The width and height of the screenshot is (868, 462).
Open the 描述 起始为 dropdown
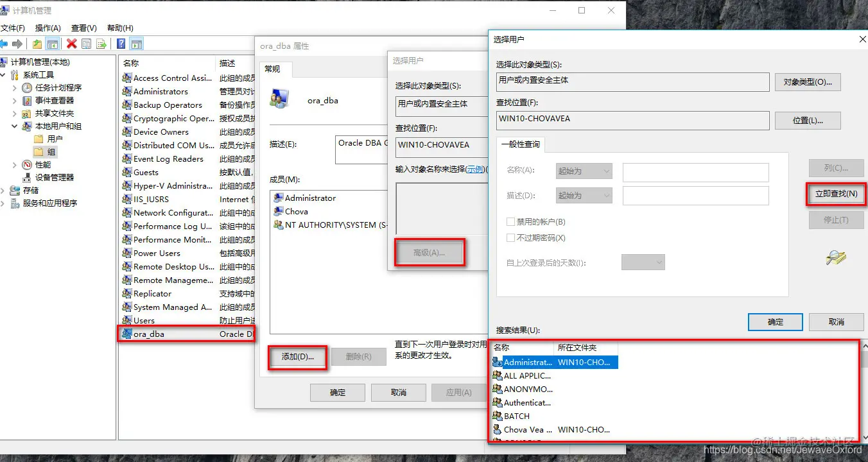click(x=584, y=196)
